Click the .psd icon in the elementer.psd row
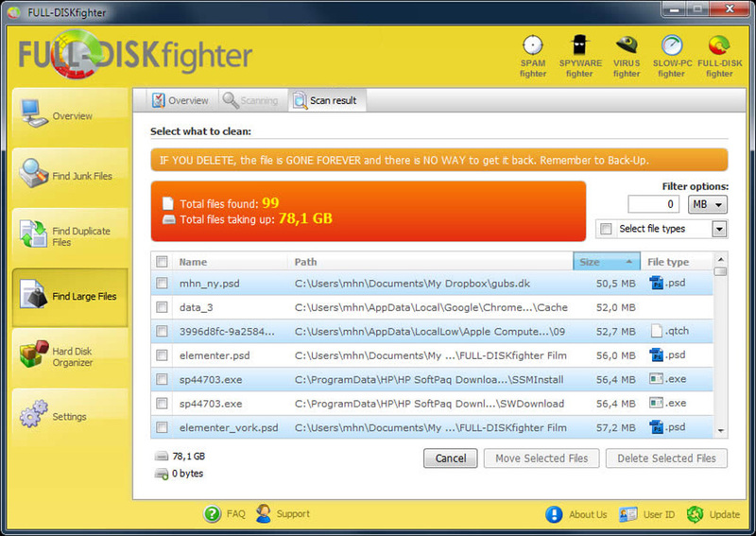Screen dimensions: 756x536 click(x=656, y=355)
